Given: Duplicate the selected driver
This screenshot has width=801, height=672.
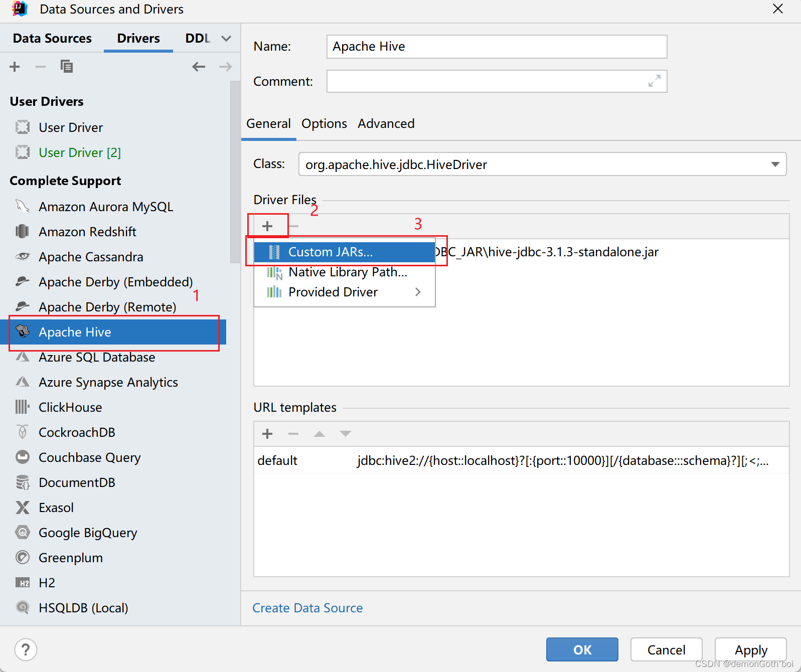Looking at the screenshot, I should 66,67.
